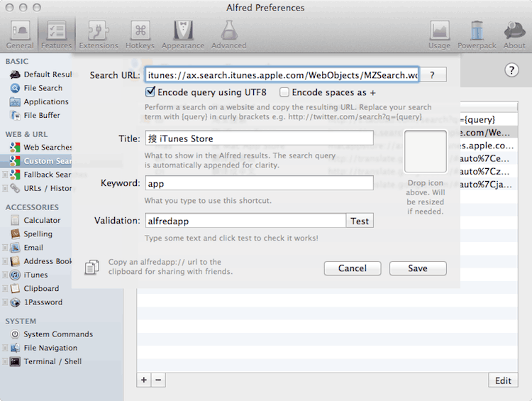Screen dimensions: 532x401
Task: Toggle the 1Password feature checkbox
Action: [x=5, y=302]
